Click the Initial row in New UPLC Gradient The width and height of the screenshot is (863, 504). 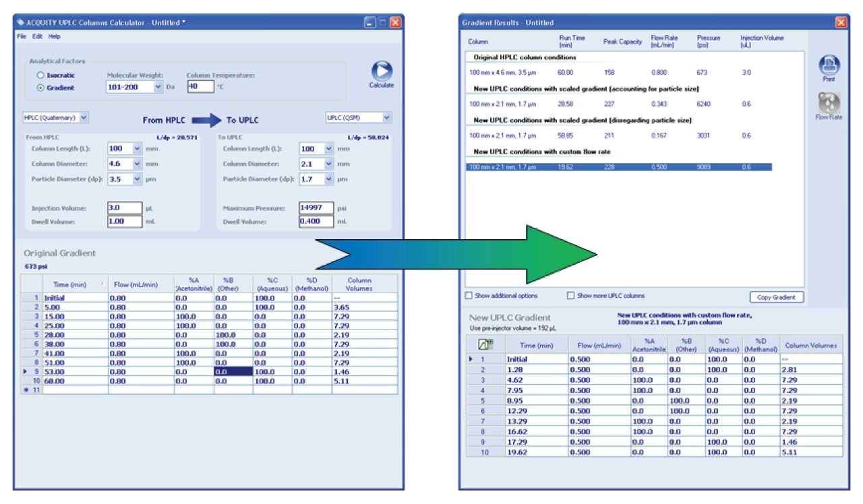[x=654, y=359]
